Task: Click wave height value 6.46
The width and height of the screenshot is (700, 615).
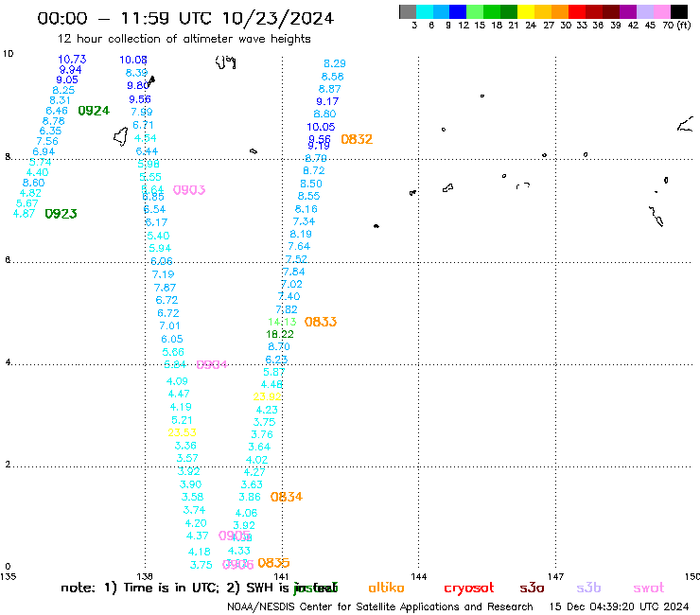Action: tap(57, 111)
